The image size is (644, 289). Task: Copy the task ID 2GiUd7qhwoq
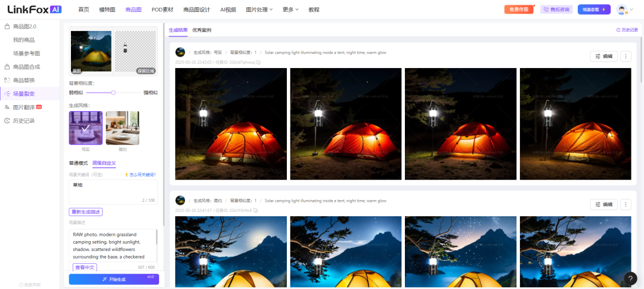click(x=258, y=63)
